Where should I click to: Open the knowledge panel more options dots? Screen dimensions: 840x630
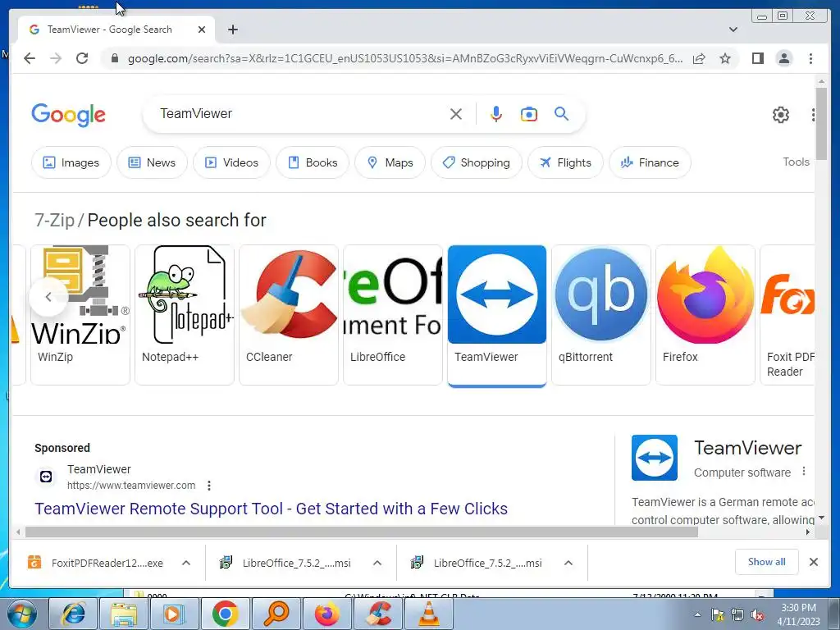coord(804,472)
